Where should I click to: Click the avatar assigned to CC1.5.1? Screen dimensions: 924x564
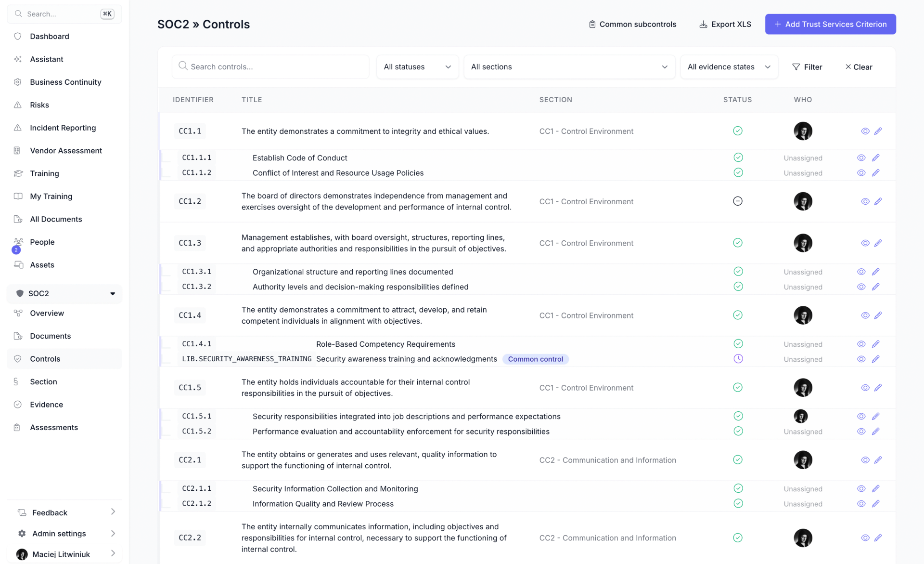[x=801, y=416]
